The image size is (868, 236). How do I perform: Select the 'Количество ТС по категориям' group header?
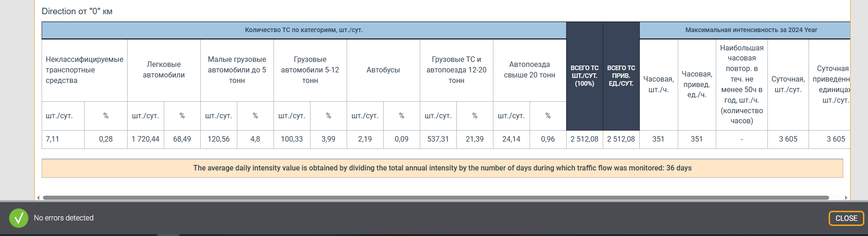[x=304, y=30]
